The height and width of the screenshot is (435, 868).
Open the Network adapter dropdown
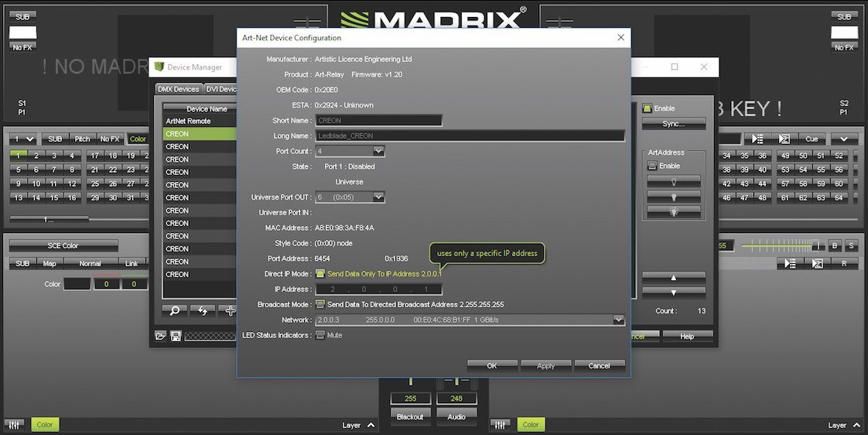pyautogui.click(x=618, y=320)
